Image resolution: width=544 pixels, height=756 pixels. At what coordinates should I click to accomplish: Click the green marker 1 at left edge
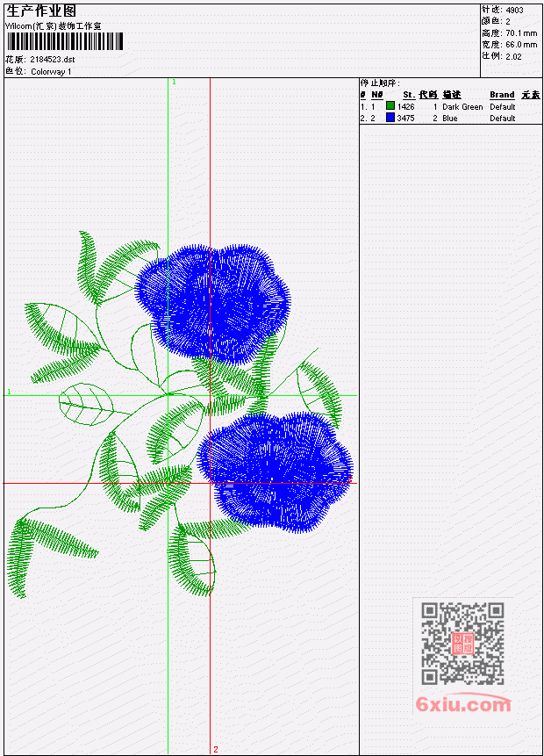click(9, 392)
